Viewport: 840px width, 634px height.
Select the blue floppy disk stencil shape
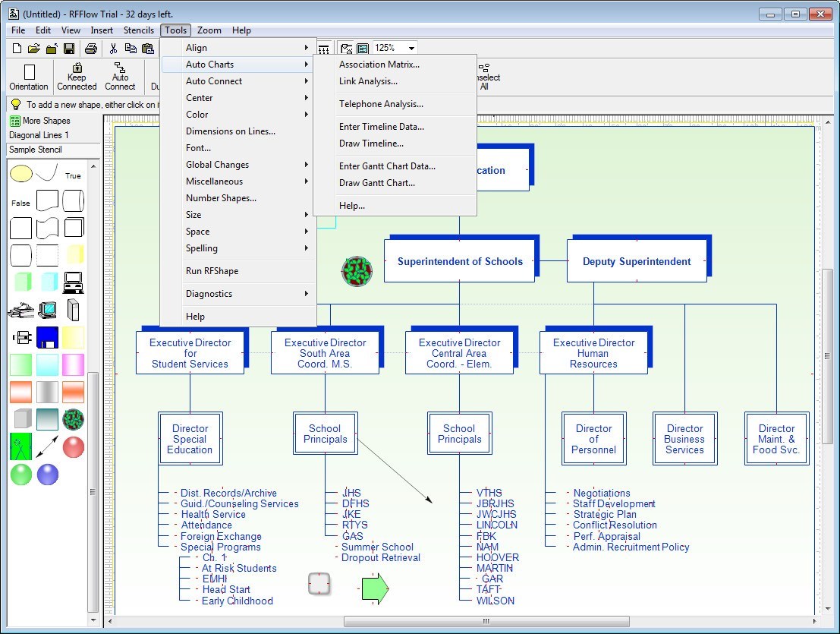[x=48, y=337]
